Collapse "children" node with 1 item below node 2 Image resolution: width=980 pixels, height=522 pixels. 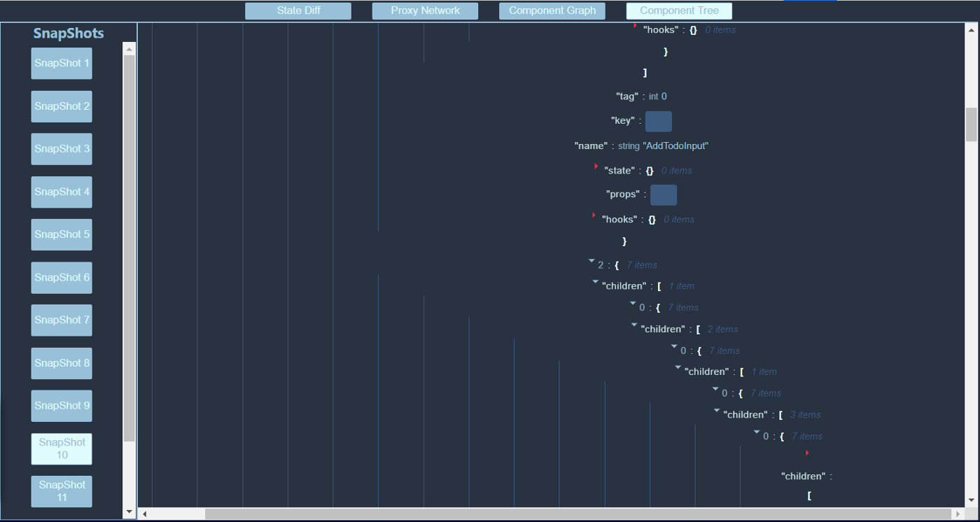click(596, 281)
